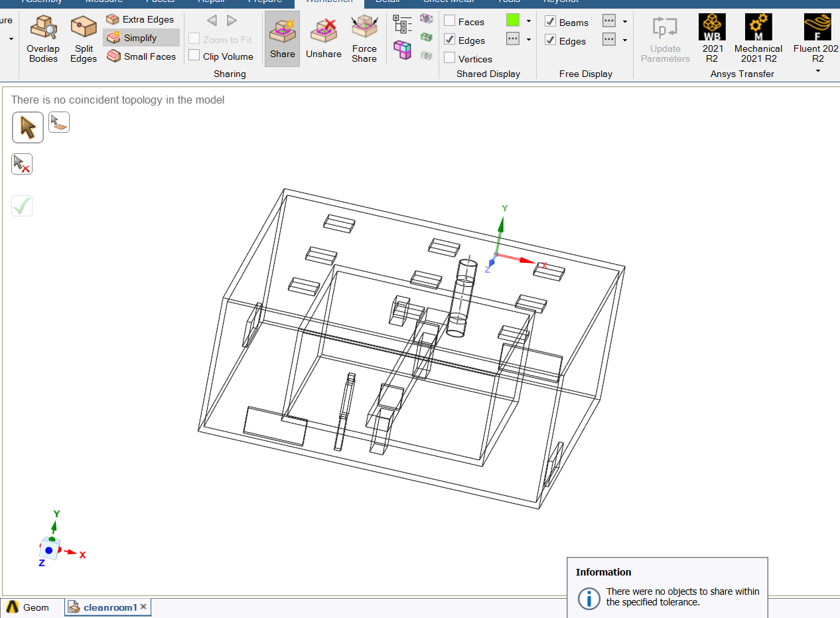Go to previous sharing issue arrow
Screen dimensions: 840x618
(212, 21)
